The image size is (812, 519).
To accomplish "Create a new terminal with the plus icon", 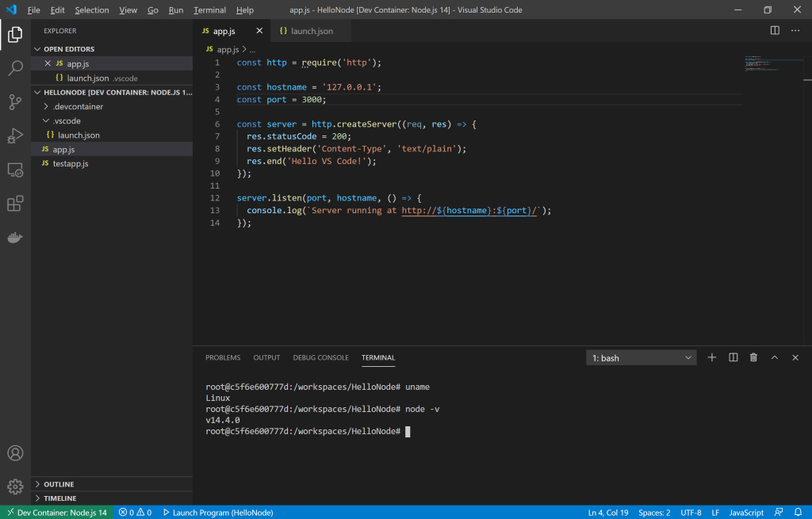I will [x=711, y=357].
